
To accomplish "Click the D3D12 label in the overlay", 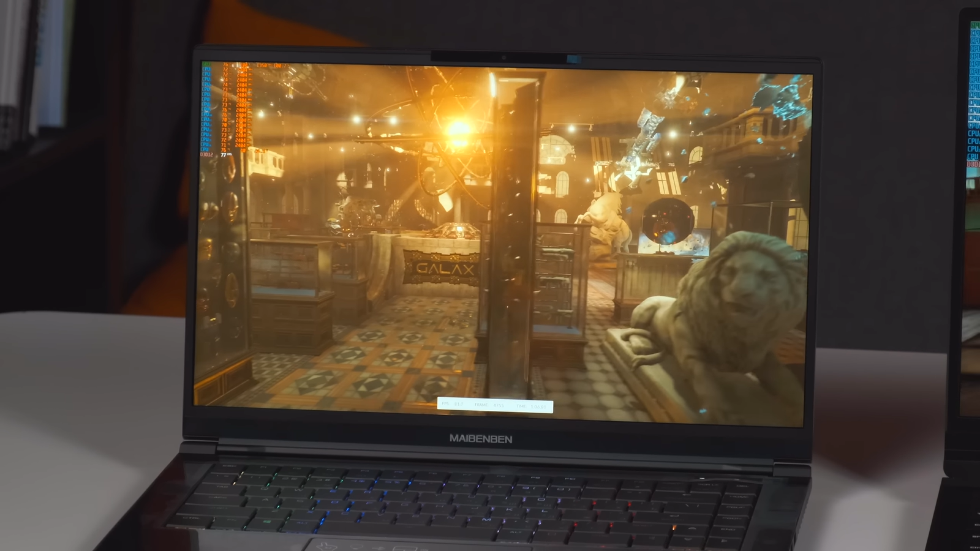I will 207,154.
